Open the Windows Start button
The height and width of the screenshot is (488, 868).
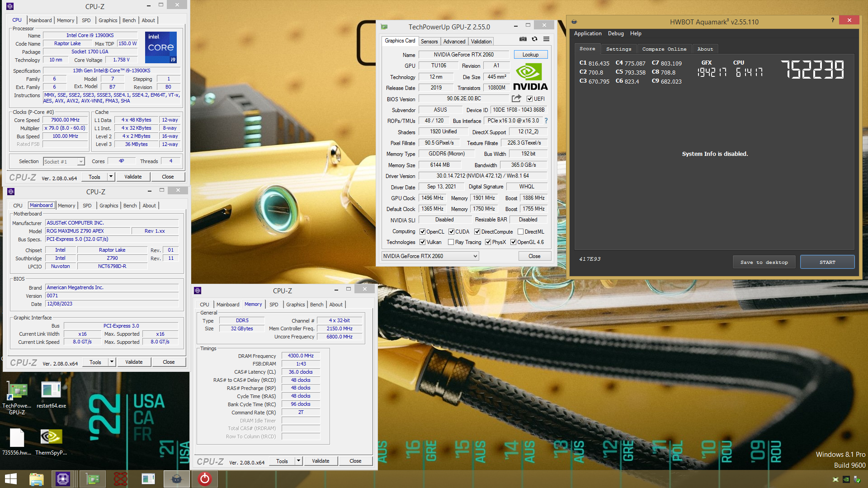coord(11,479)
